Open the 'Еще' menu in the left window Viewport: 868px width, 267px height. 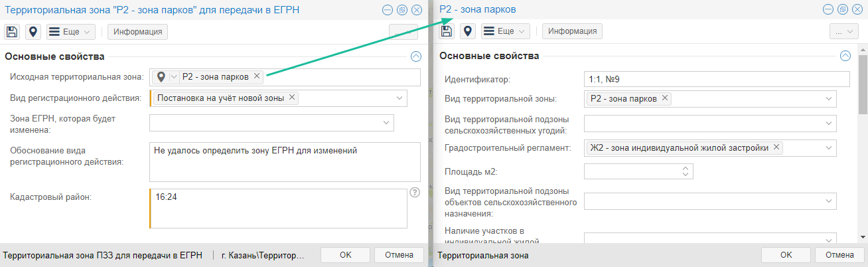72,32
